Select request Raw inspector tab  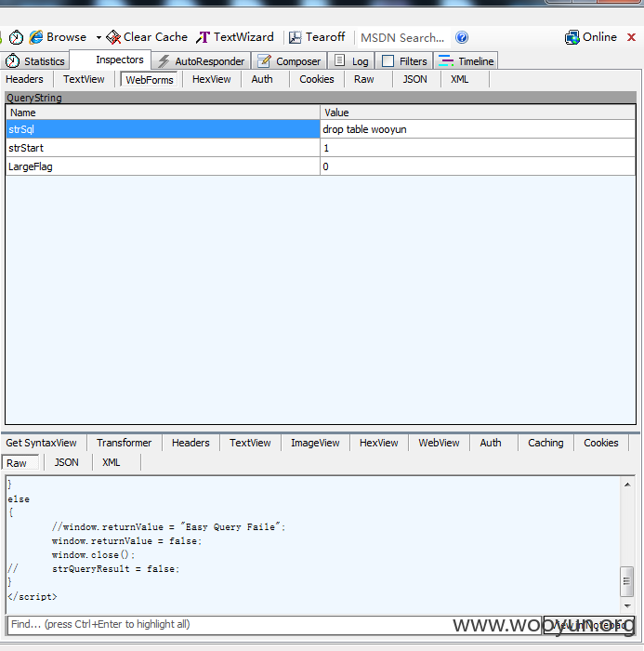(x=364, y=79)
